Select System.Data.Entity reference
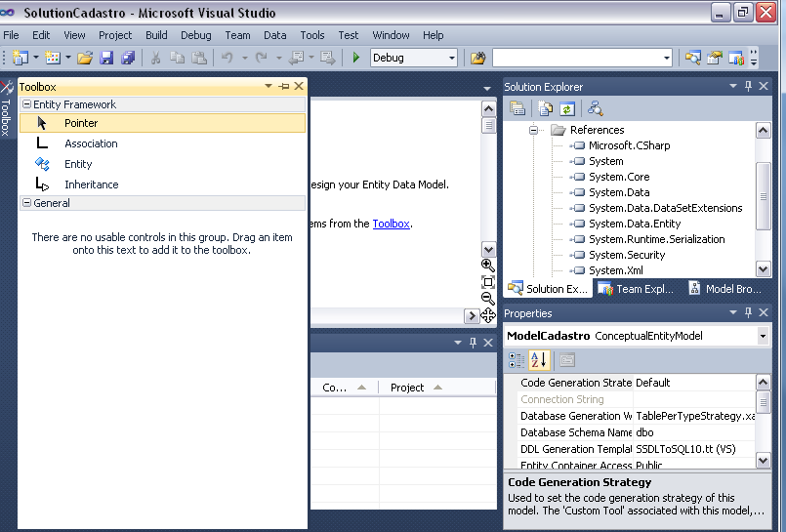This screenshot has width=786, height=532. [x=635, y=224]
